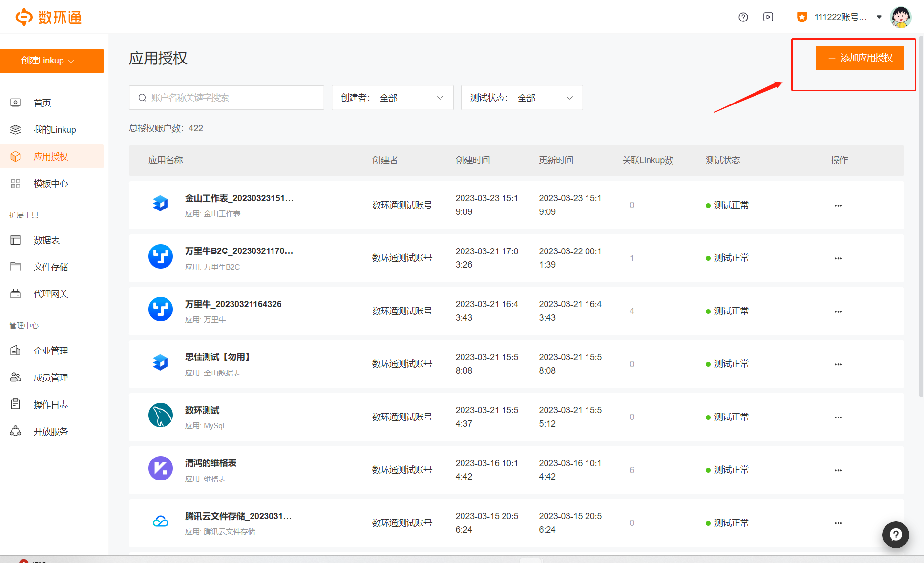The image size is (924, 563).
Task: Open more actions for 金山工作表 row
Action: 838,205
